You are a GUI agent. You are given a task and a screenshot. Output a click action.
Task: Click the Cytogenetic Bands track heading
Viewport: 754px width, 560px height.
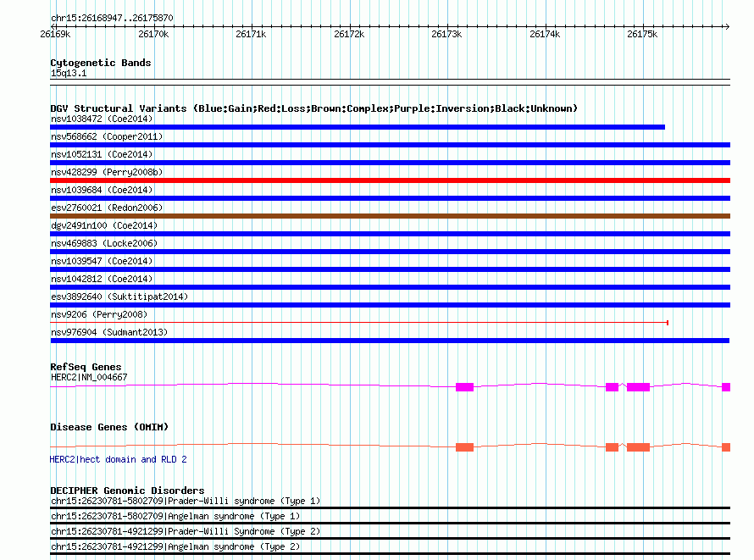point(101,63)
